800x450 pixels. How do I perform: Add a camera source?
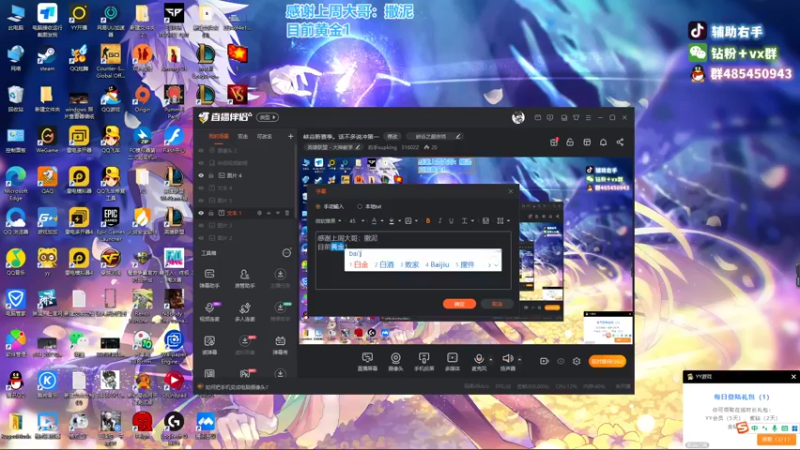pos(395,361)
